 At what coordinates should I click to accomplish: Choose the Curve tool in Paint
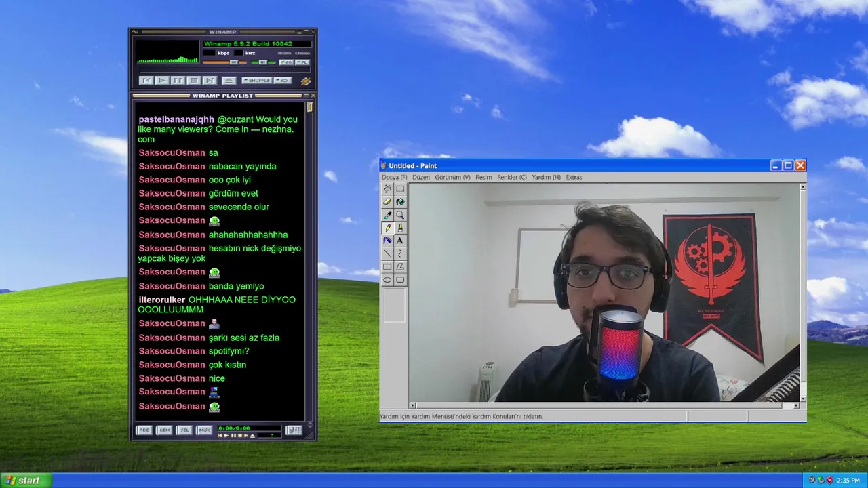tap(400, 253)
